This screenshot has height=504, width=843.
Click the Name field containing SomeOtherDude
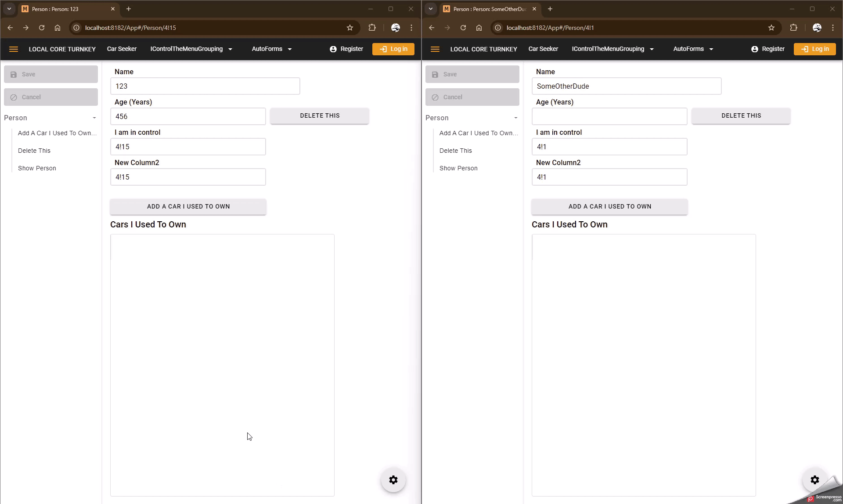click(626, 86)
